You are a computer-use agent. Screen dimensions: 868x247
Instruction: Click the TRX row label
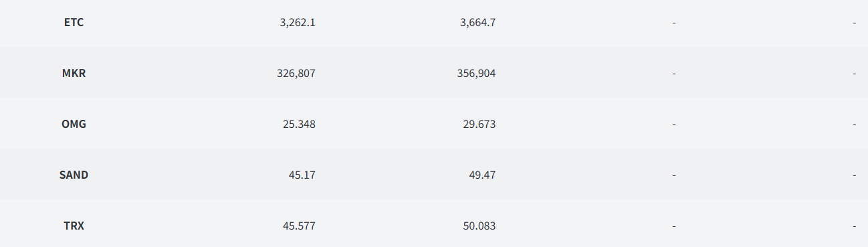coord(74,226)
